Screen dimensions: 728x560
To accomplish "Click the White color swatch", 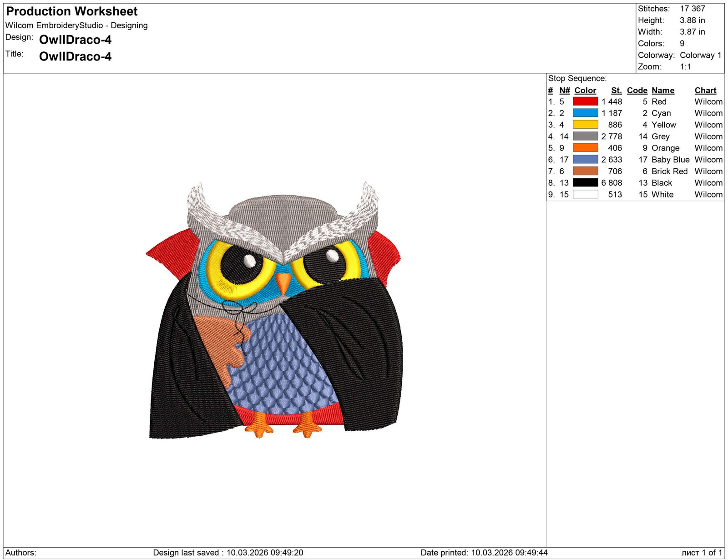I will (585, 194).
